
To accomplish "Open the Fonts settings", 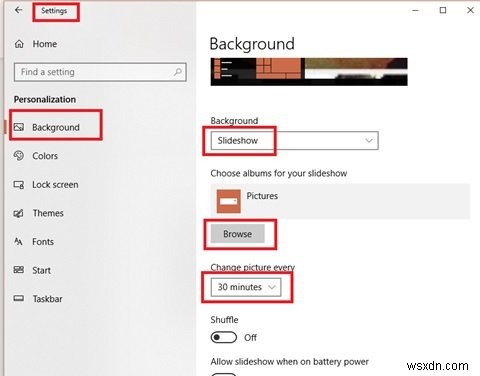I will pos(43,242).
